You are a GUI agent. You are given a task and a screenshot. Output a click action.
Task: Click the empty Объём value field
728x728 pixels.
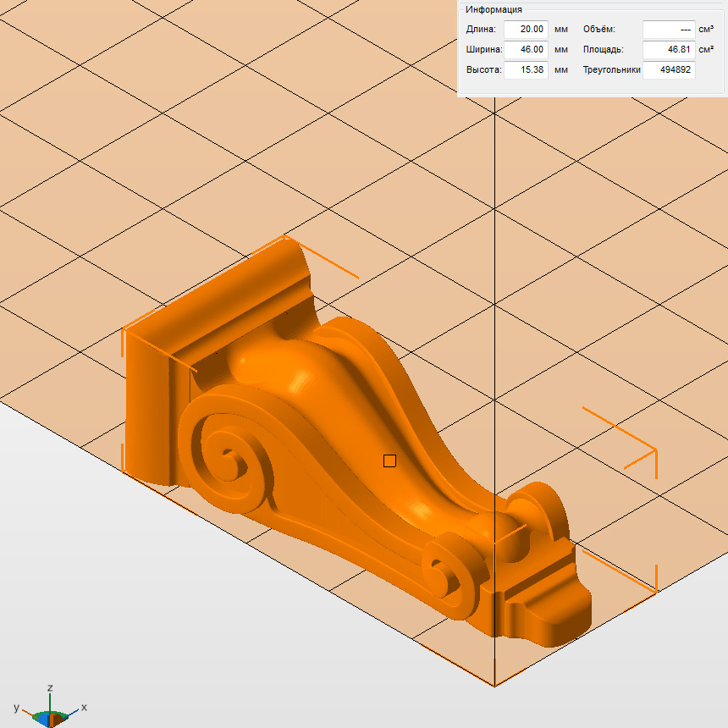click(x=669, y=29)
